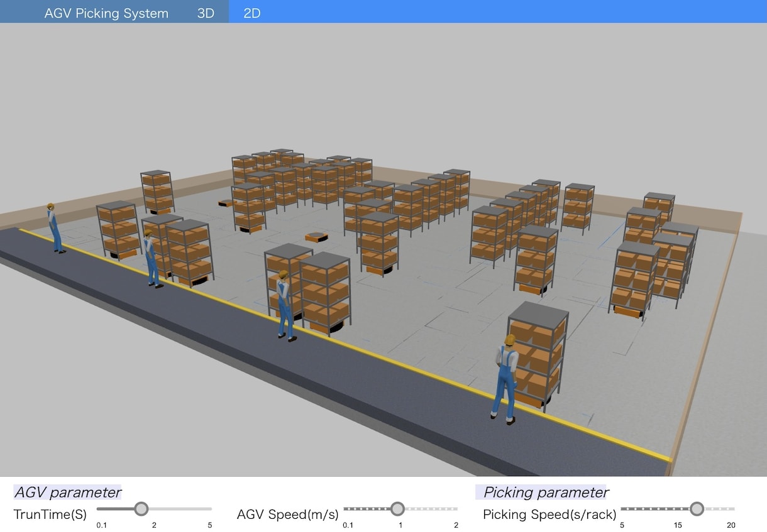Screen dimensions: 767x532
Task: Select the leftmost worker on the walkway
Action: 55,228
